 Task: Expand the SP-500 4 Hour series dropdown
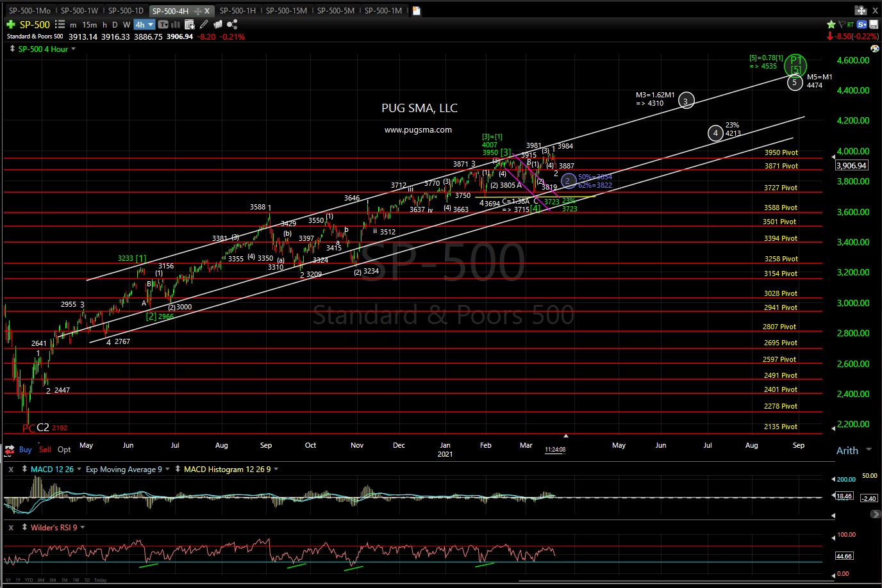74,49
